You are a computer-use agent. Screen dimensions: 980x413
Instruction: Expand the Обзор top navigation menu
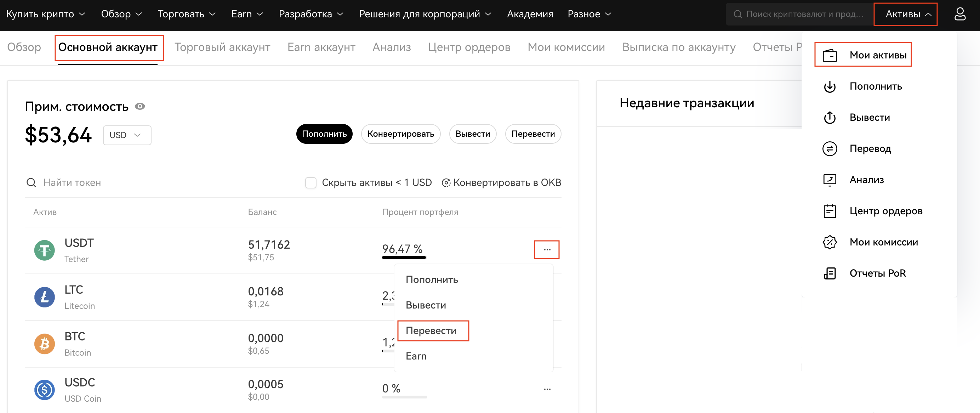(x=121, y=14)
